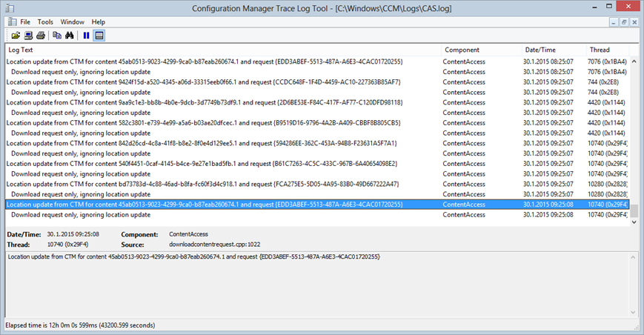Open the Tools menu
644x335 pixels.
pyautogui.click(x=45, y=22)
